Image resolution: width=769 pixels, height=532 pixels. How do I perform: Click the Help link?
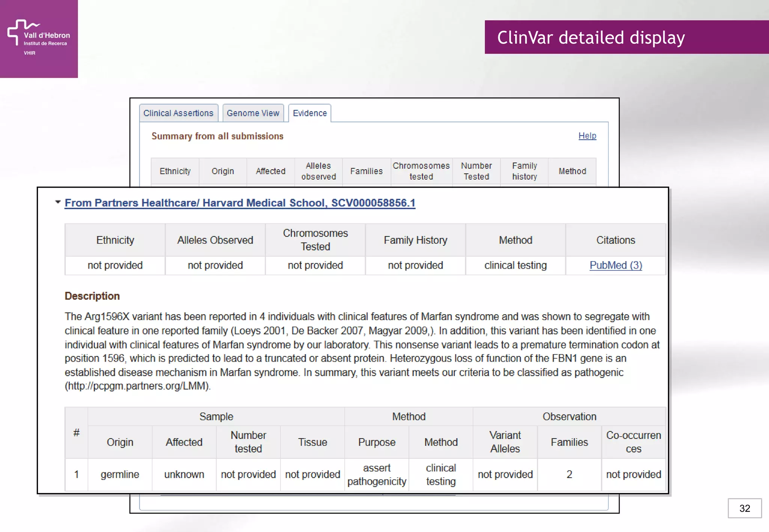[x=587, y=136]
